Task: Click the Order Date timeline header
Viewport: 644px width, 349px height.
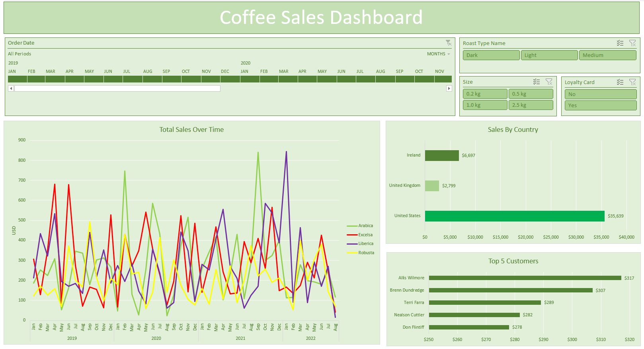Action: pos(21,43)
